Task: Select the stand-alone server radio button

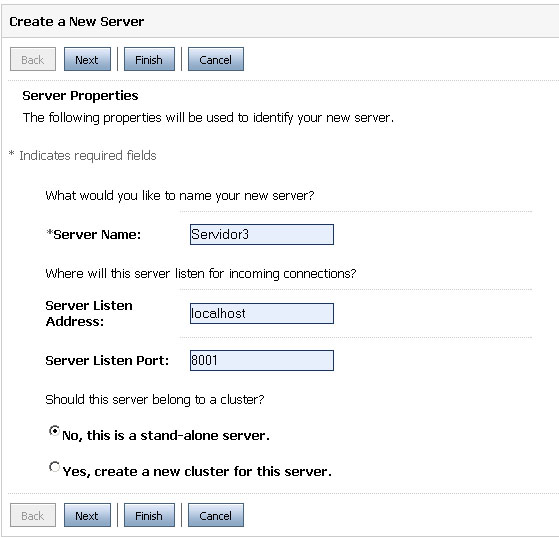Action: tap(54, 431)
